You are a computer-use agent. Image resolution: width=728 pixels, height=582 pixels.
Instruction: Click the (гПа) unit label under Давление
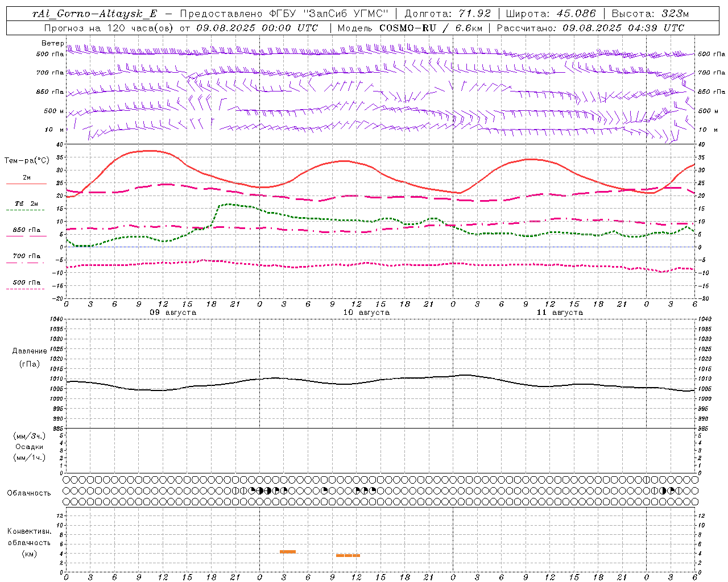pos(29,364)
